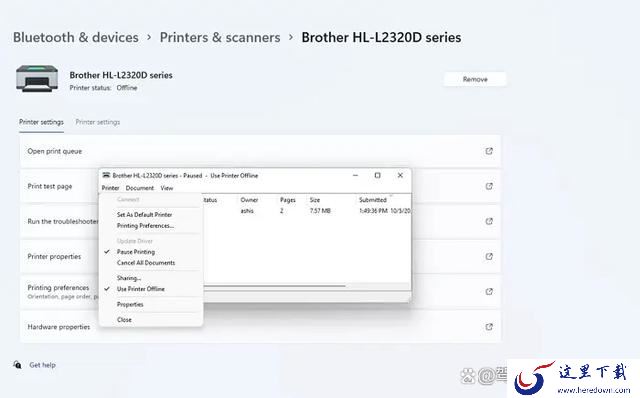Viewport: 640px width, 398px height.
Task: Switch to the second Printer settings tab
Action: pyautogui.click(x=98, y=122)
